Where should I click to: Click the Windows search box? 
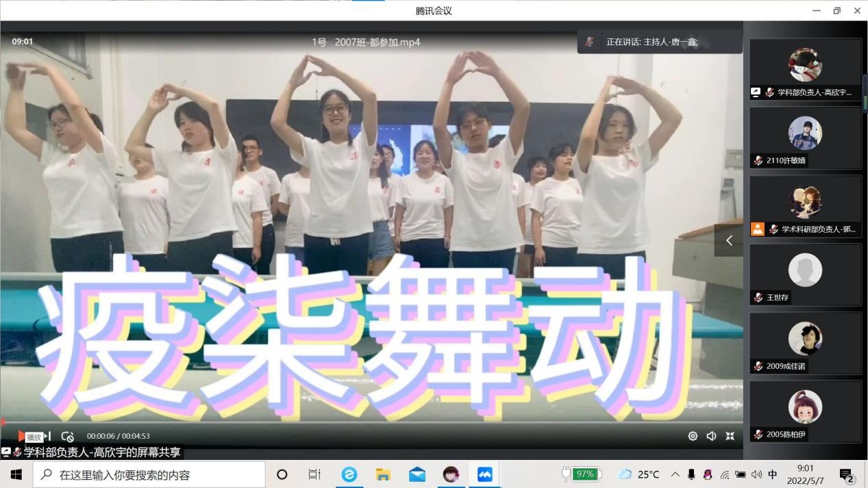(149, 474)
